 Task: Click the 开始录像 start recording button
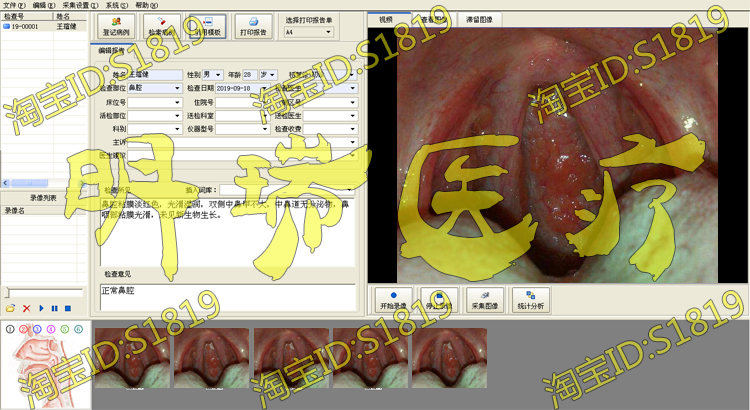(393, 300)
